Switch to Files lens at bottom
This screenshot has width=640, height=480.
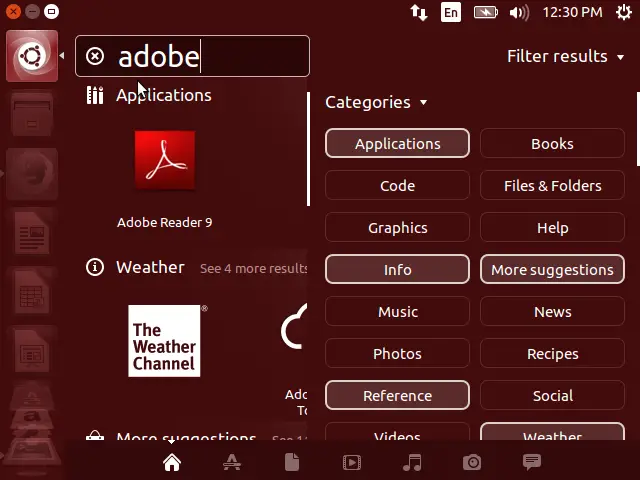coord(292,463)
